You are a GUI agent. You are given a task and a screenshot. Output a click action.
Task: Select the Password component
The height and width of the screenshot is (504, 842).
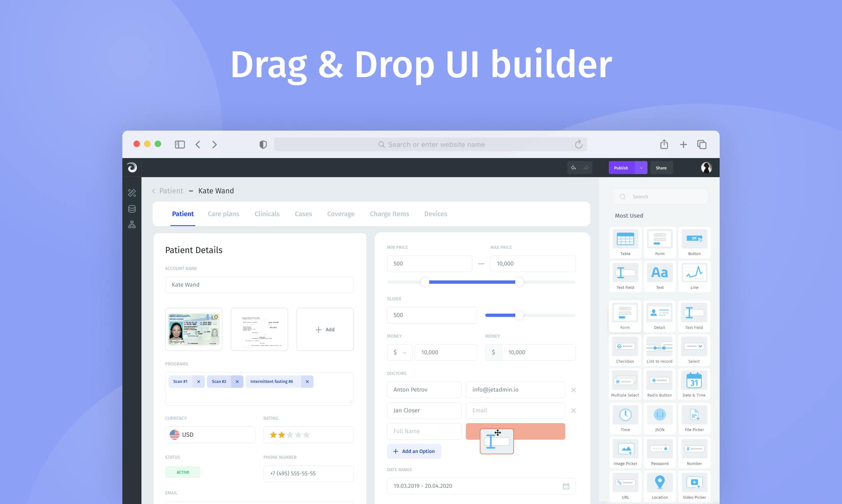click(659, 453)
